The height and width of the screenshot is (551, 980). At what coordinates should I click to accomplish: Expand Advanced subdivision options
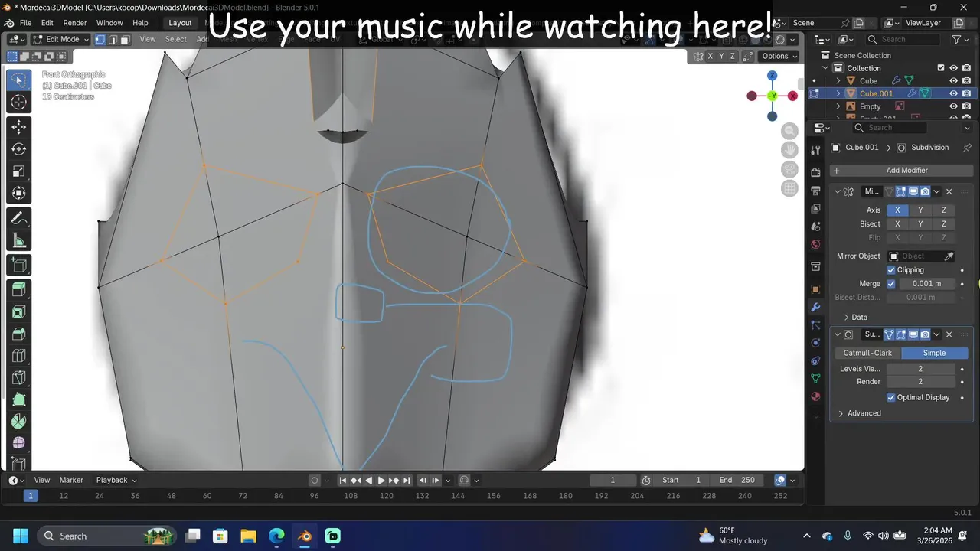point(841,413)
